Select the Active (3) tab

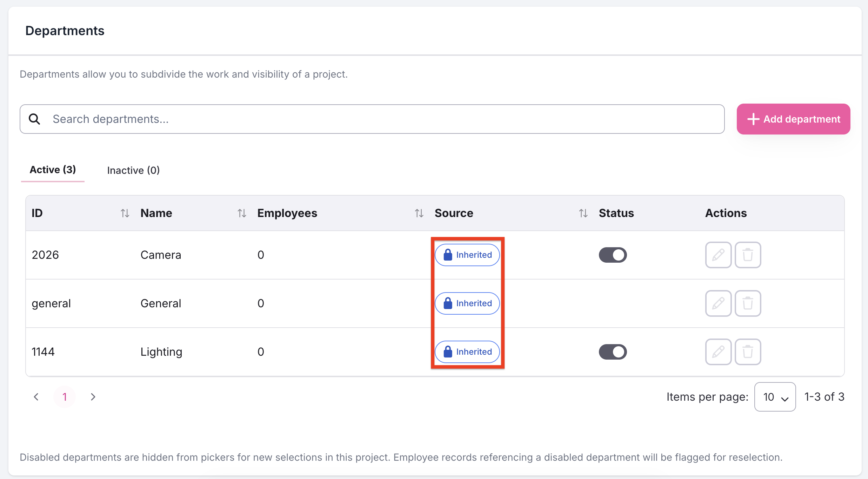53,170
